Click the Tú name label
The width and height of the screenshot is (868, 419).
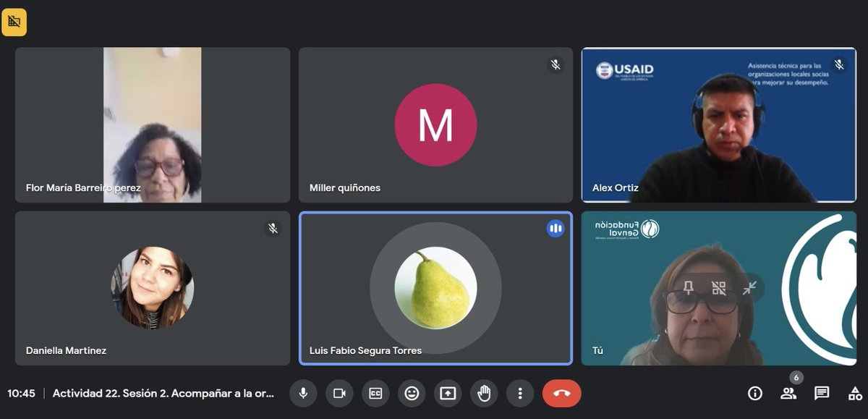[x=597, y=350]
